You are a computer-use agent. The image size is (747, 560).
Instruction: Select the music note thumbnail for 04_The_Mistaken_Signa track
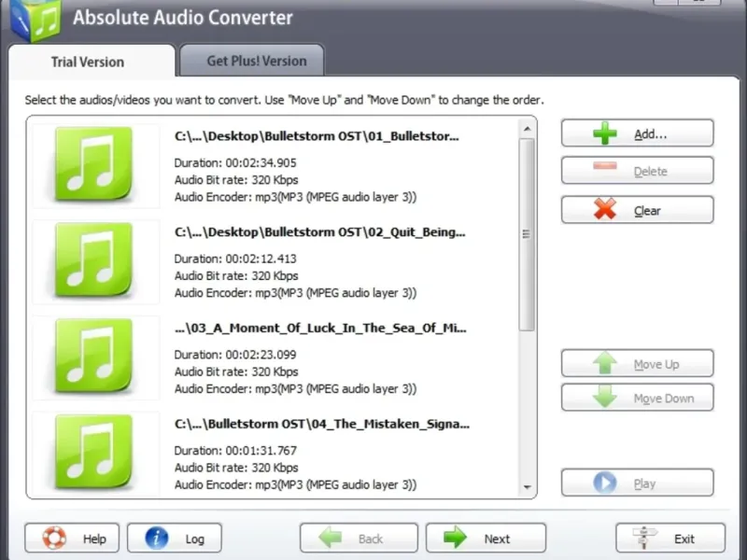(x=93, y=452)
